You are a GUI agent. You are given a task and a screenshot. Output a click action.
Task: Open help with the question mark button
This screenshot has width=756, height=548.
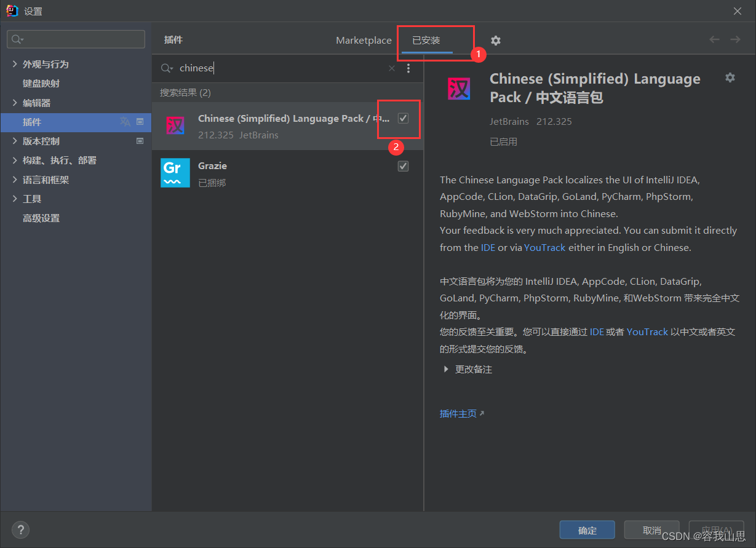point(20,530)
